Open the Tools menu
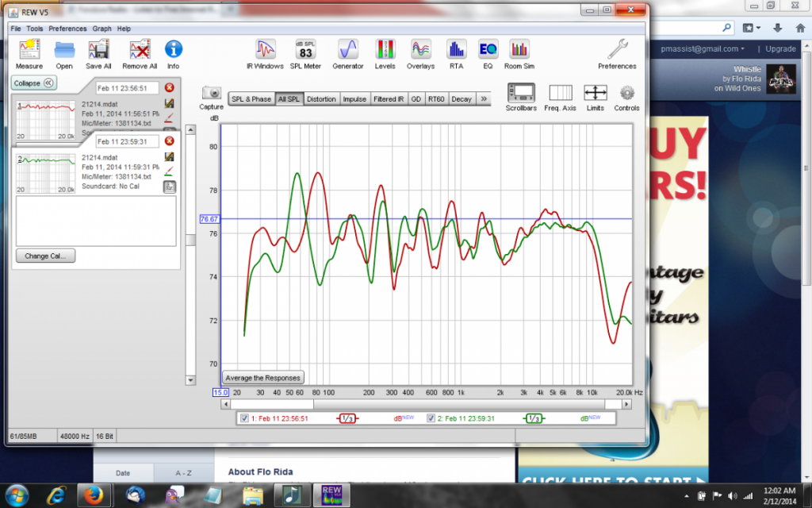The height and width of the screenshot is (508, 812). (35, 29)
